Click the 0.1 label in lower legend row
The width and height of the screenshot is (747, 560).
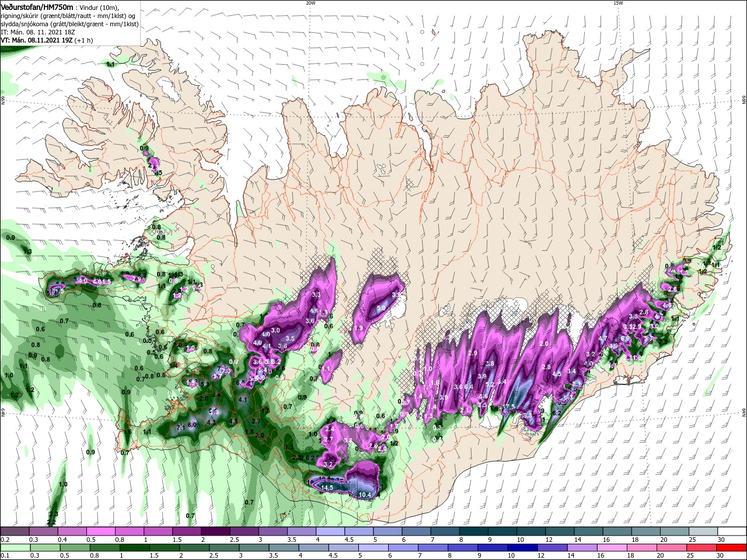[5, 556]
